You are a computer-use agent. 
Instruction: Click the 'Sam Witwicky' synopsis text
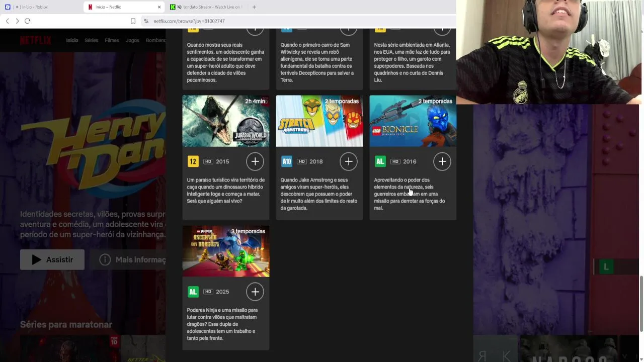click(316, 62)
